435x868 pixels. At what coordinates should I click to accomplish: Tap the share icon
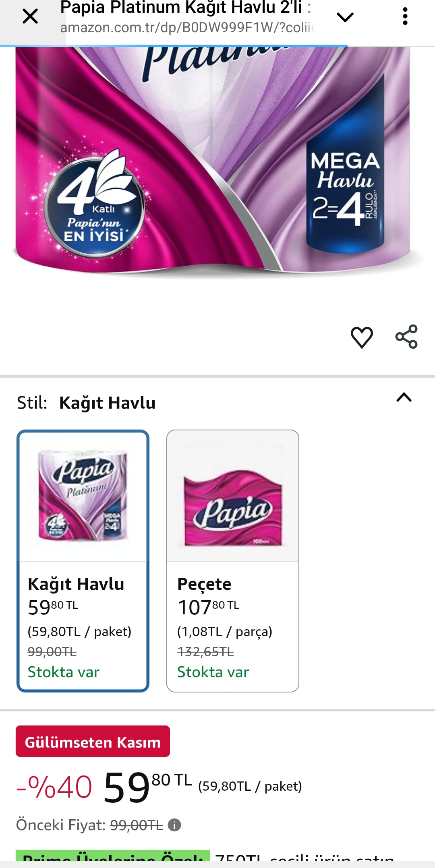click(406, 337)
